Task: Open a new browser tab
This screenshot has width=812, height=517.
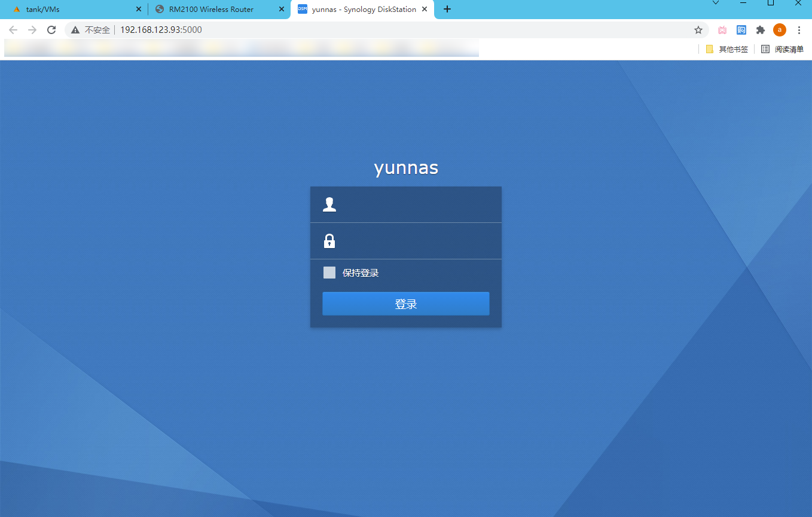Action: click(447, 10)
